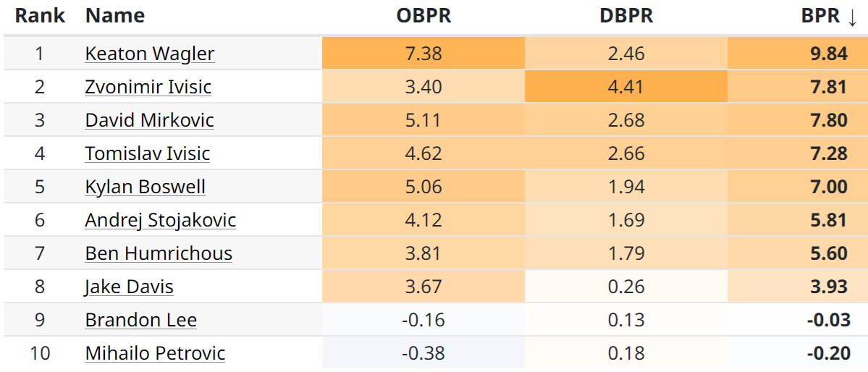Select the David Mirkovic link
The image size is (868, 372).
150,120
